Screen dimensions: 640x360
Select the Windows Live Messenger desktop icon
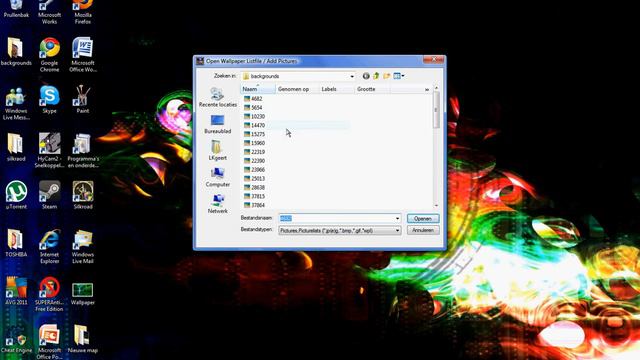[16, 103]
